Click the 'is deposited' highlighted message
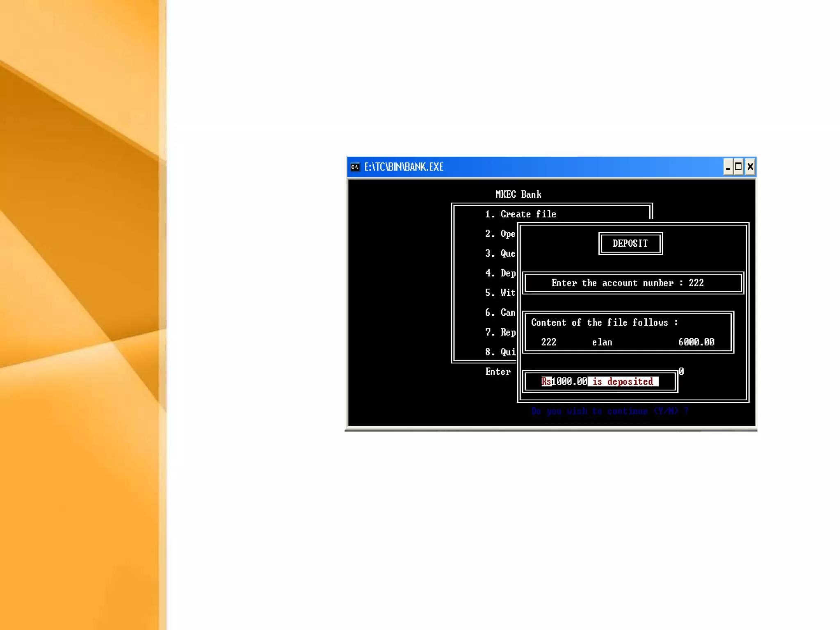 click(x=623, y=381)
